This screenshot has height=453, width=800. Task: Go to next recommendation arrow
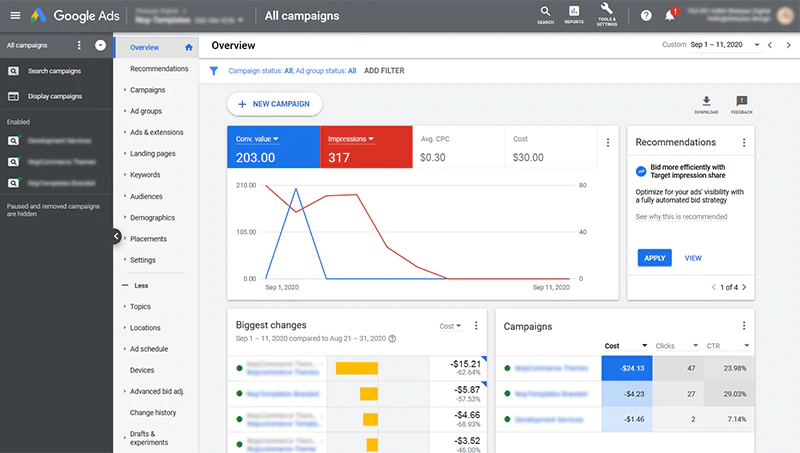coord(744,287)
